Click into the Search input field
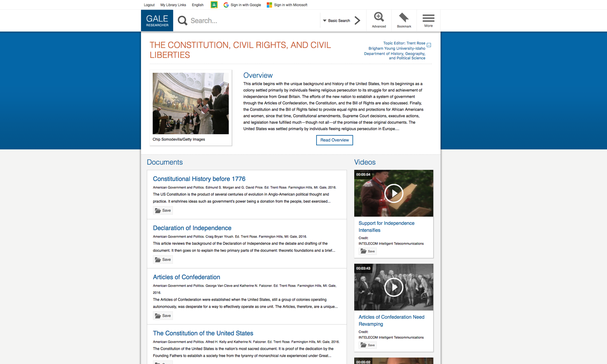The width and height of the screenshot is (607, 364). [253, 21]
